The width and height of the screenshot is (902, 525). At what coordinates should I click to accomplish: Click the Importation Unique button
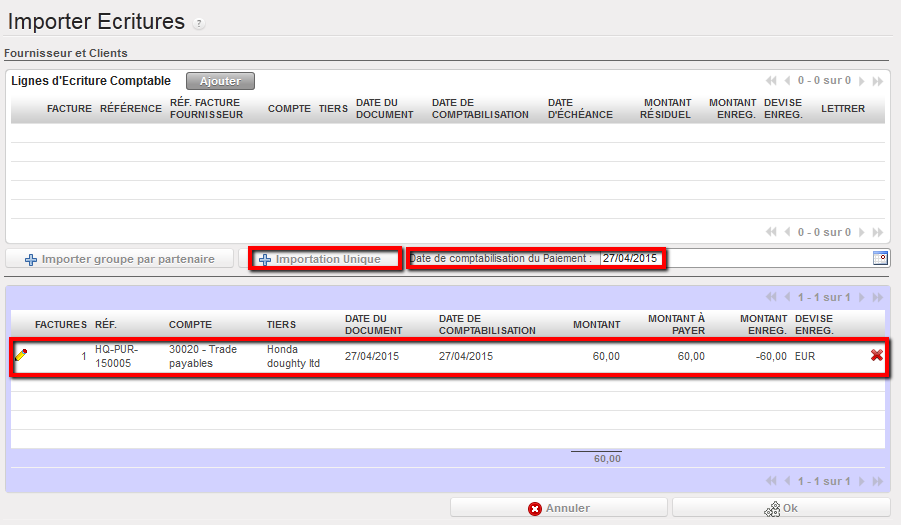pyautogui.click(x=326, y=259)
